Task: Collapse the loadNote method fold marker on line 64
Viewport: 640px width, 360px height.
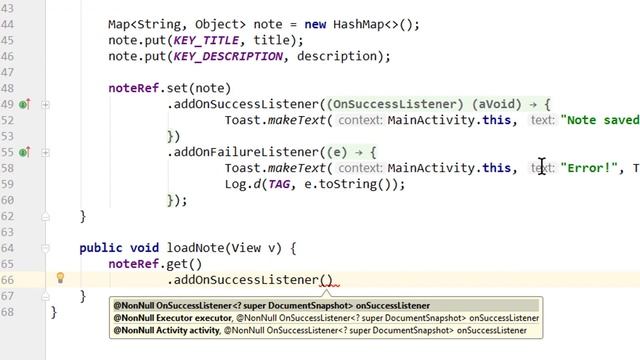Action: (45, 248)
